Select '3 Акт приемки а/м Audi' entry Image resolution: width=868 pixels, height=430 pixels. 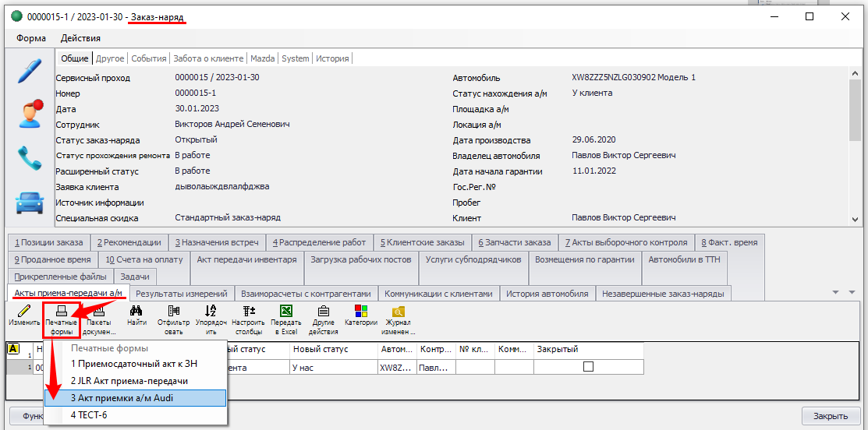(x=135, y=398)
